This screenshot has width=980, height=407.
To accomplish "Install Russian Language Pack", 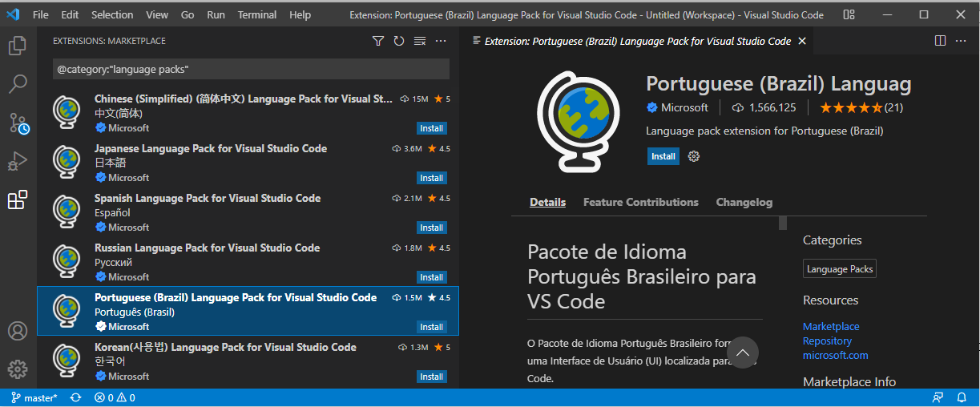I will pos(431,277).
